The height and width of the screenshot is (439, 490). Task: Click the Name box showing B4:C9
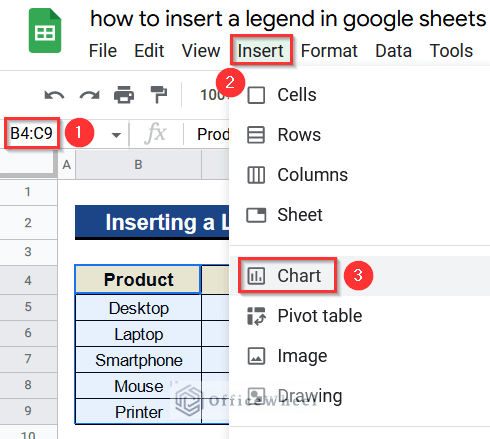pos(32,133)
